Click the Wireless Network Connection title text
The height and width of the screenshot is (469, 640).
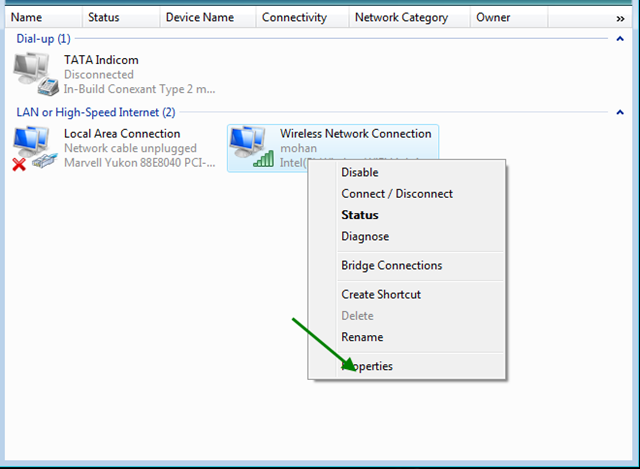(x=356, y=133)
